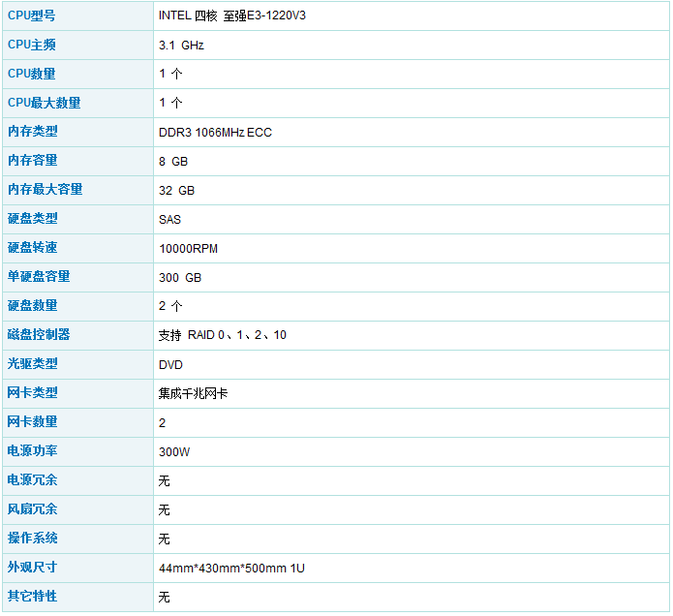Select the 300 GB value text
This screenshot has height=616, width=673.
180,277
